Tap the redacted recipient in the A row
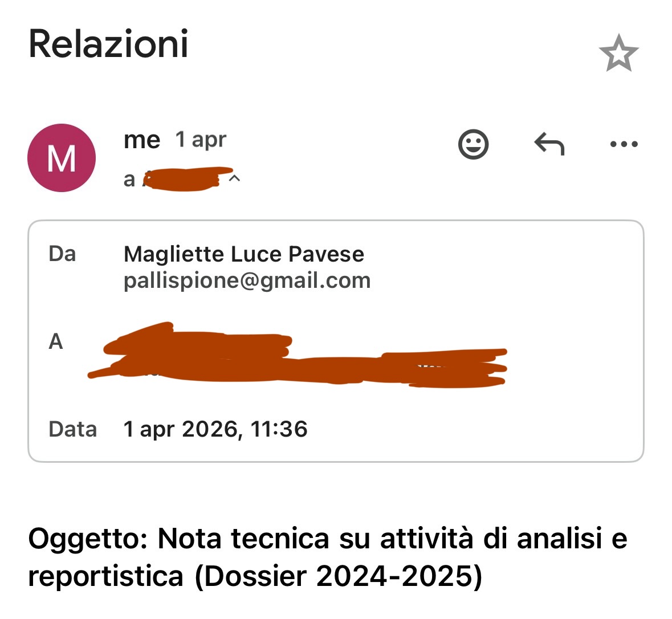 (296, 356)
